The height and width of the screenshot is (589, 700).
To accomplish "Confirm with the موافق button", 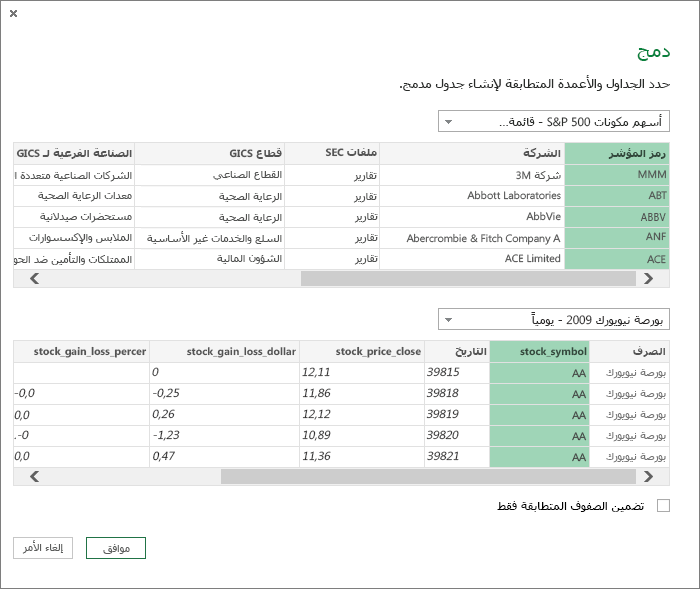I will 116,548.
